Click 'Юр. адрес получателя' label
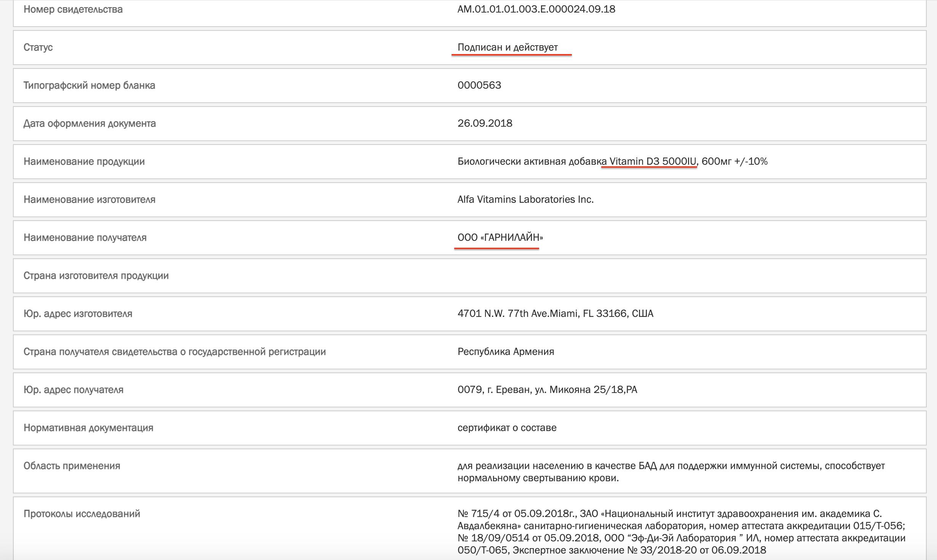This screenshot has width=937, height=560. (x=73, y=390)
